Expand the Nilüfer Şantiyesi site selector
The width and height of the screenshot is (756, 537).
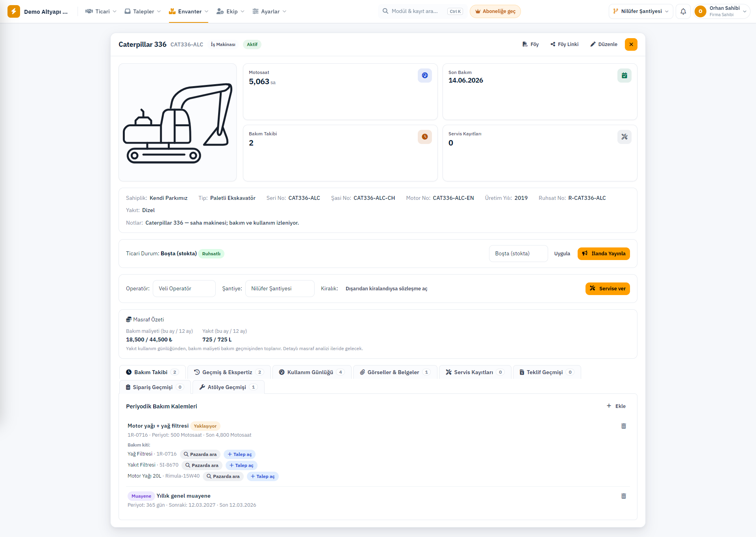[641, 11]
